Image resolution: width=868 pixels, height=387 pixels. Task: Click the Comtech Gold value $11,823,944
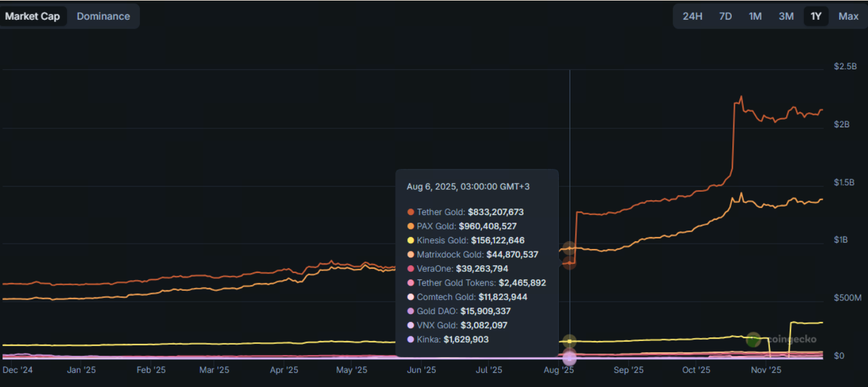click(503, 297)
